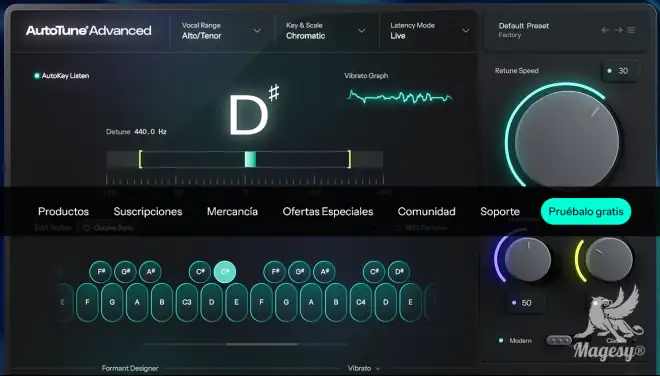Screen dimensions: 660x376
Task: Toggle the A# key just before C4
Action: [x=324, y=272]
